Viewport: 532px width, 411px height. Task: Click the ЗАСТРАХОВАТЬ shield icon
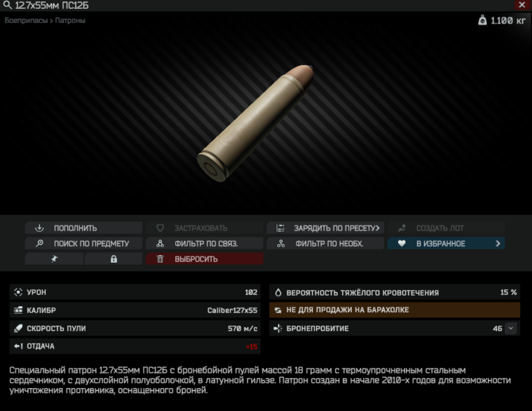pos(160,228)
